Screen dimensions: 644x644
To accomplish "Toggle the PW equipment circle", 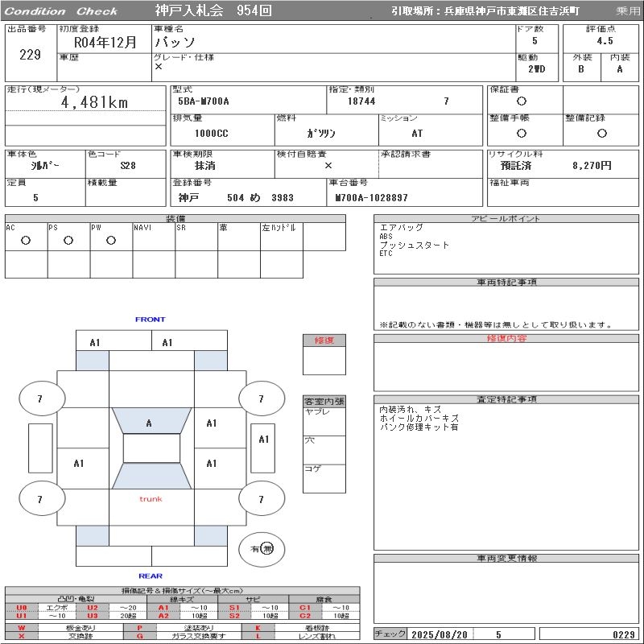I will click(x=111, y=240).
